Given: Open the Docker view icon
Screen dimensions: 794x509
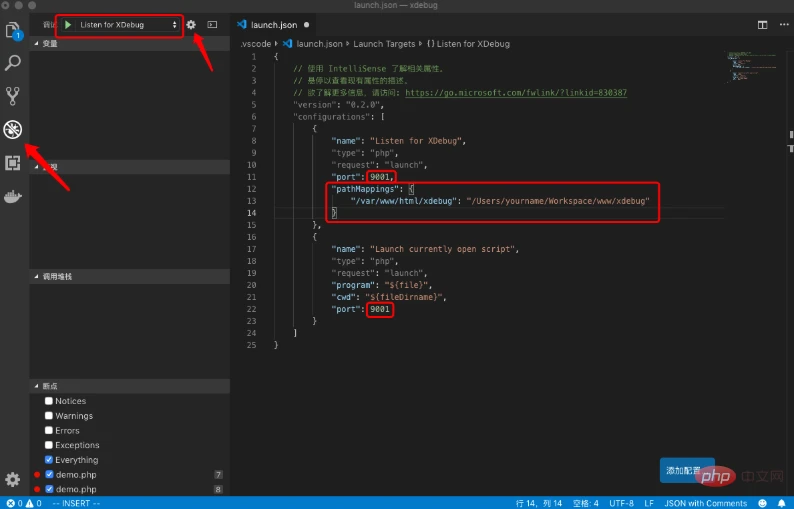Looking at the screenshot, I should pyautogui.click(x=13, y=197).
